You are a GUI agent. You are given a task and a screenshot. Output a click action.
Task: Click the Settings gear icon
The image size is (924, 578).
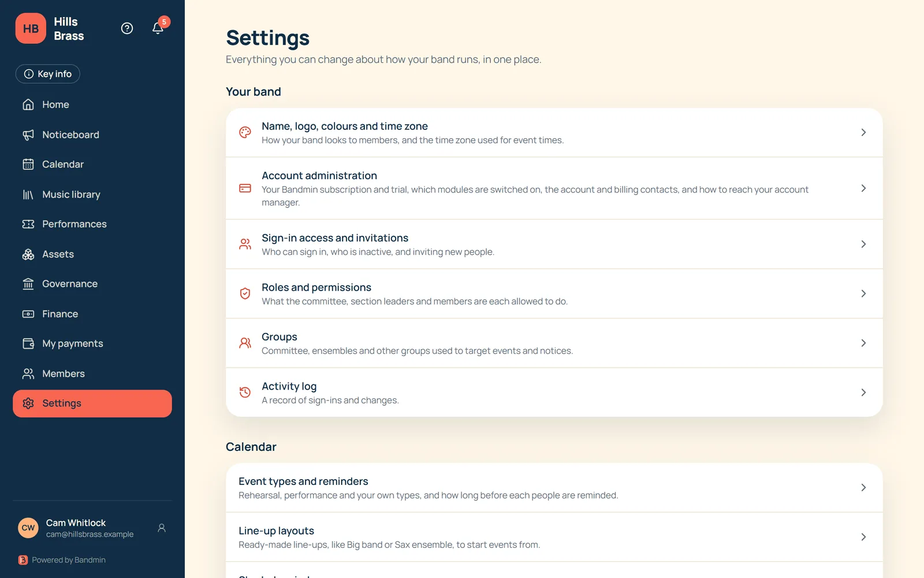coord(28,403)
